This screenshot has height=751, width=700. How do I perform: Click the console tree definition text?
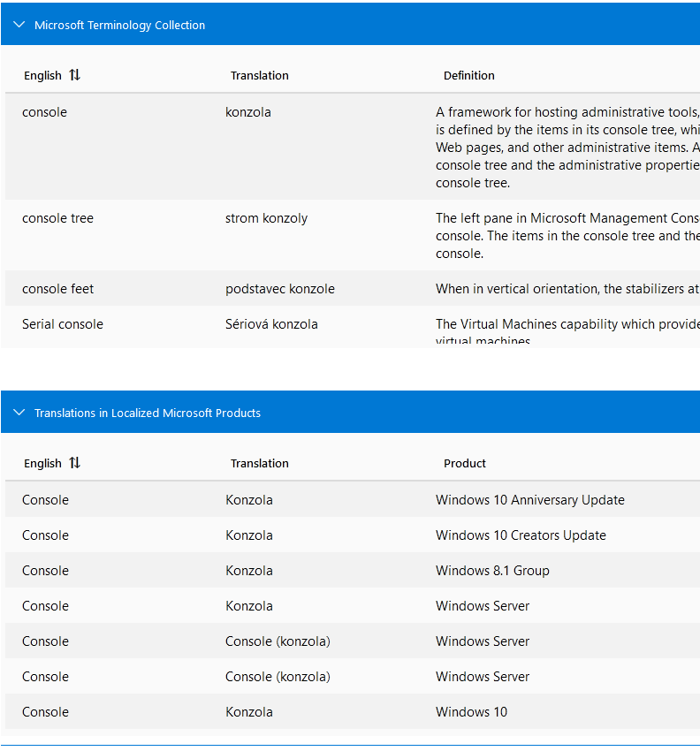pyautogui.click(x=567, y=236)
